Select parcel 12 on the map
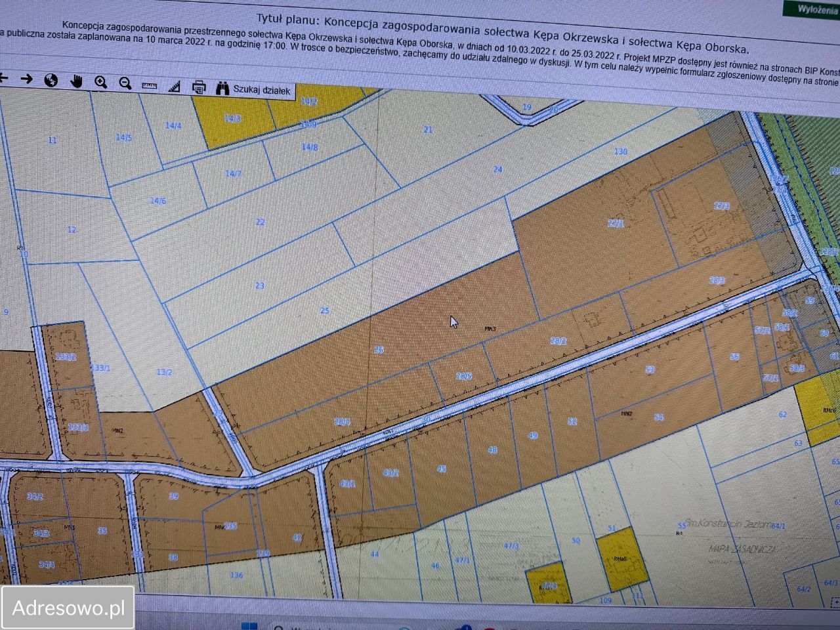This screenshot has height=630, width=840. pyautogui.click(x=72, y=230)
